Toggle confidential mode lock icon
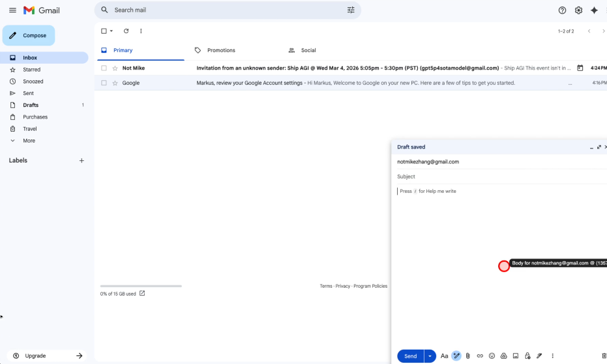This screenshot has width=607, height=364. (527, 356)
